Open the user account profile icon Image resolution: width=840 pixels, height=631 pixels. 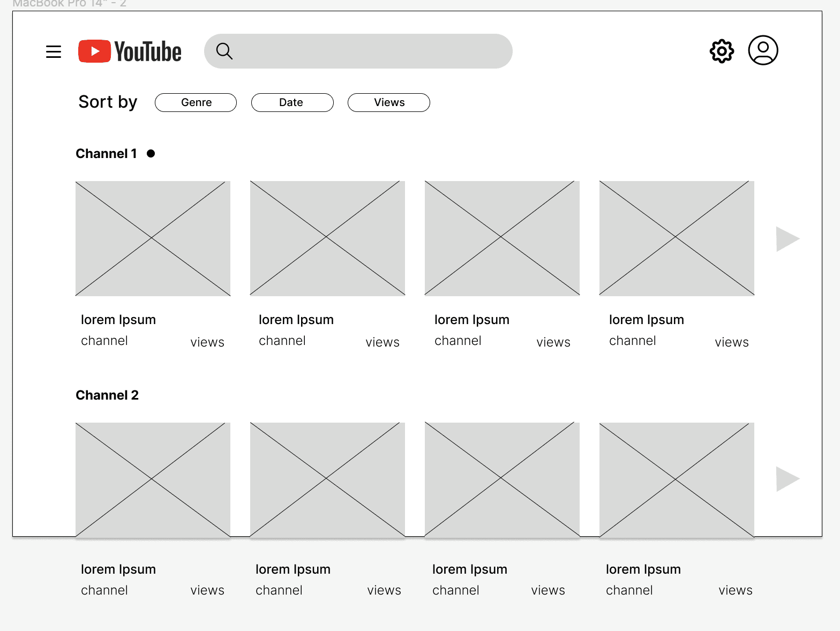[763, 50]
